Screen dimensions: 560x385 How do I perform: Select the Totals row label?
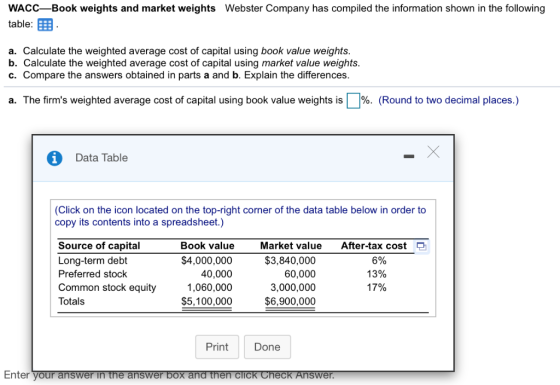[x=71, y=301]
